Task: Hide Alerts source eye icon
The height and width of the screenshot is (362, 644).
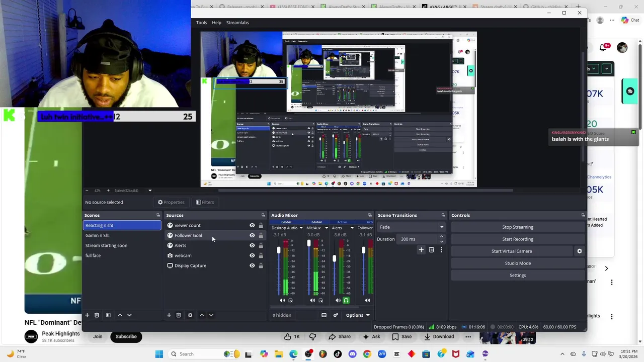Action: click(252, 245)
